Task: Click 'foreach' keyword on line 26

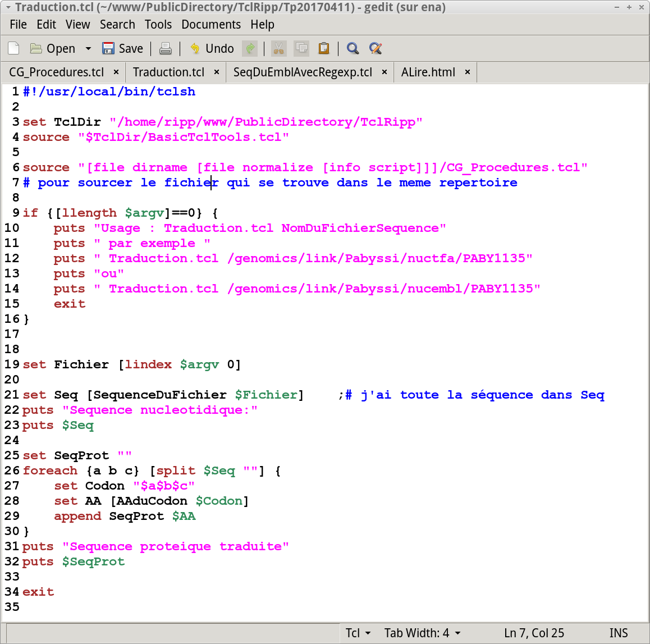Action: (50, 471)
